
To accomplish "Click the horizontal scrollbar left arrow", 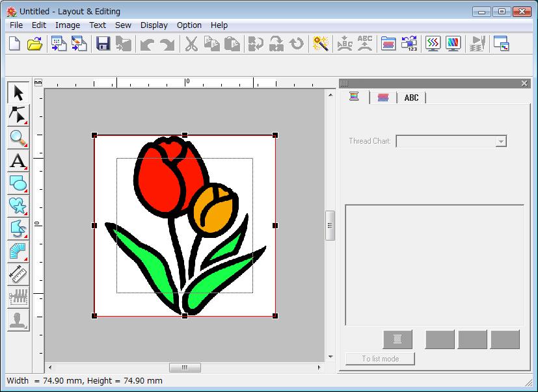I will (x=50, y=367).
